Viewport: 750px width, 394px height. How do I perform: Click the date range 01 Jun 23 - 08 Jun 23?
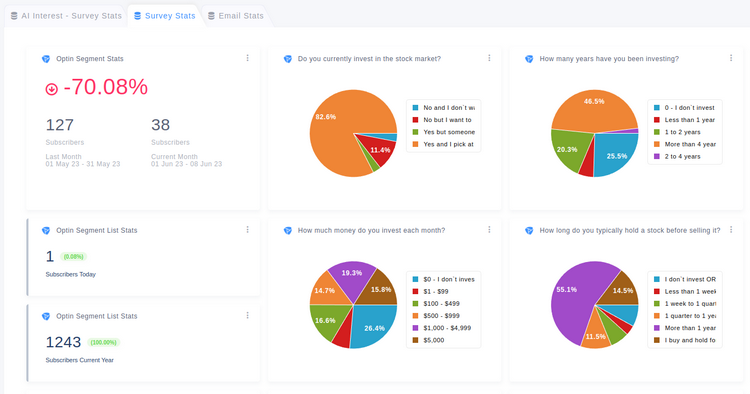[187, 164]
